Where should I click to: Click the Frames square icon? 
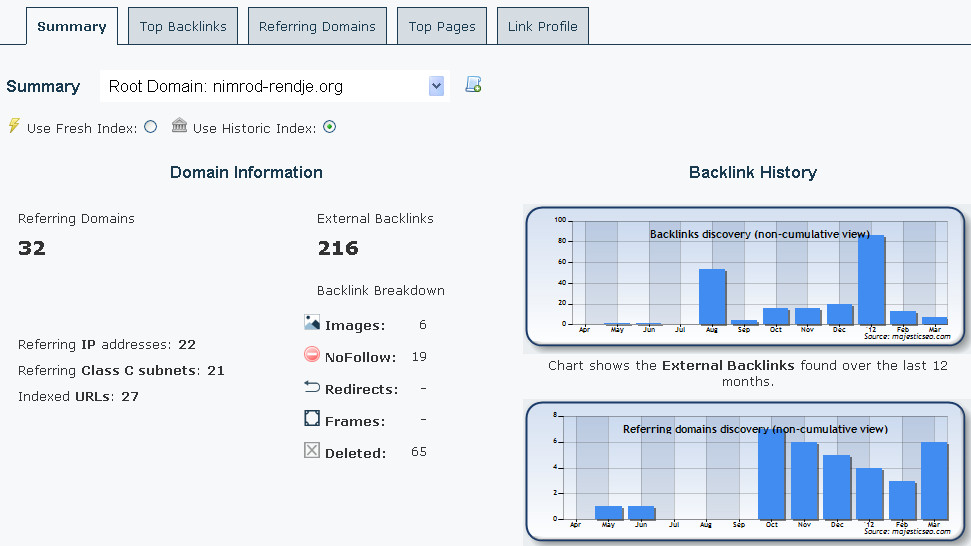pos(312,419)
